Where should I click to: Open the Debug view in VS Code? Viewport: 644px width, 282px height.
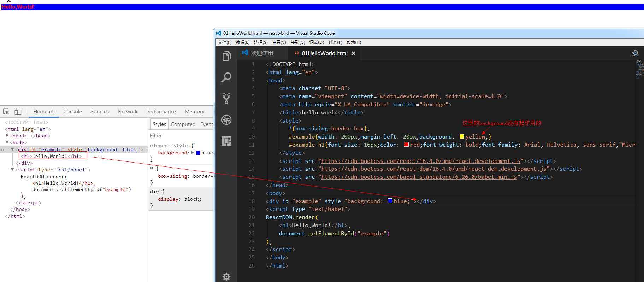tap(226, 120)
